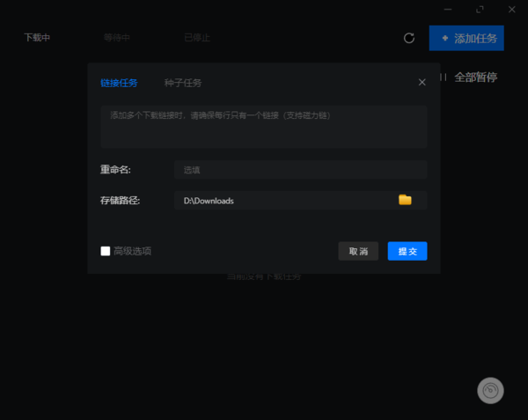Close the application window
Viewport: 528px width, 420px height.
pos(512,10)
